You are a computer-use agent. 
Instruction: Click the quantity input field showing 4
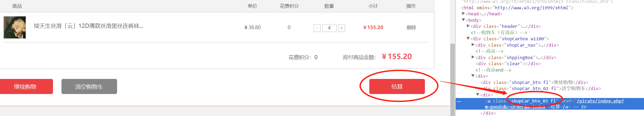coord(329,28)
